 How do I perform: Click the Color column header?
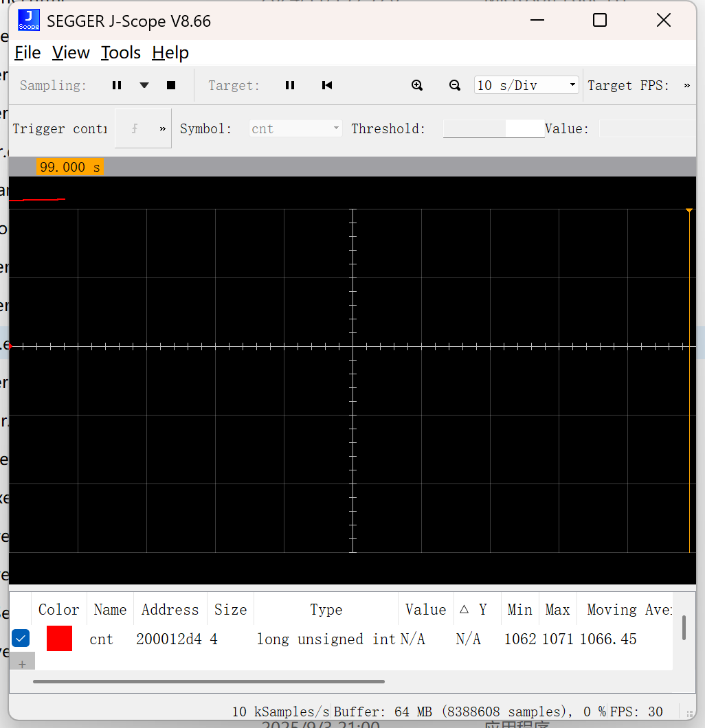(59, 610)
